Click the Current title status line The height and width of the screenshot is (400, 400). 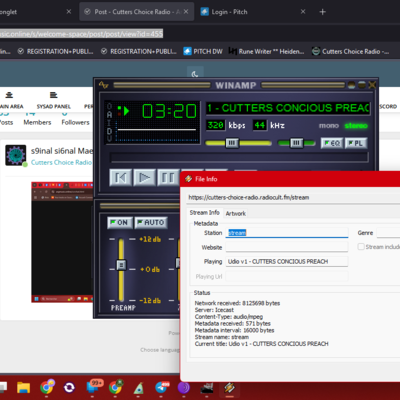[x=262, y=344]
